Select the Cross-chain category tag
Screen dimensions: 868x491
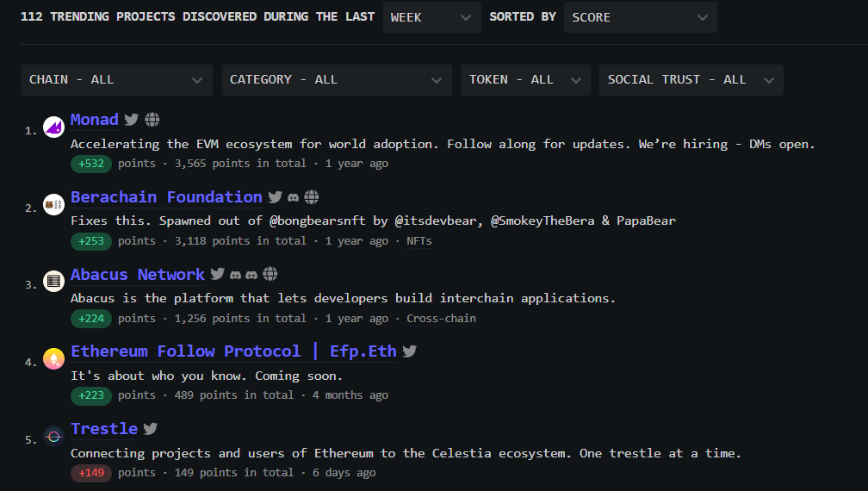click(441, 319)
